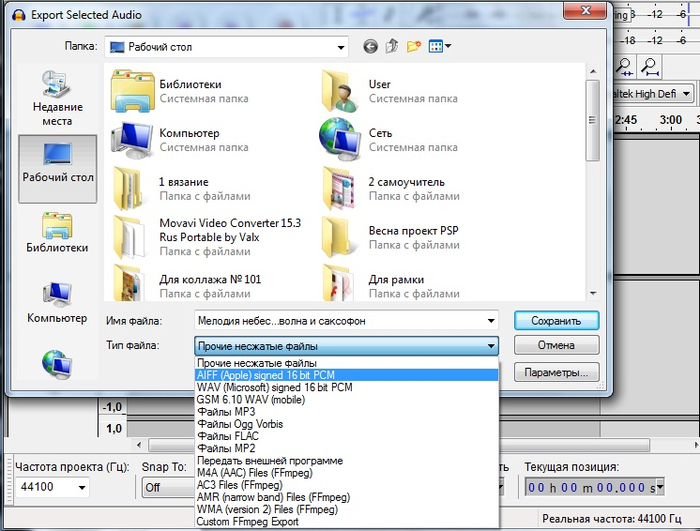Viewport: 700px width, 531px height.
Task: Expand the Папка location dropdown
Action: (x=341, y=47)
